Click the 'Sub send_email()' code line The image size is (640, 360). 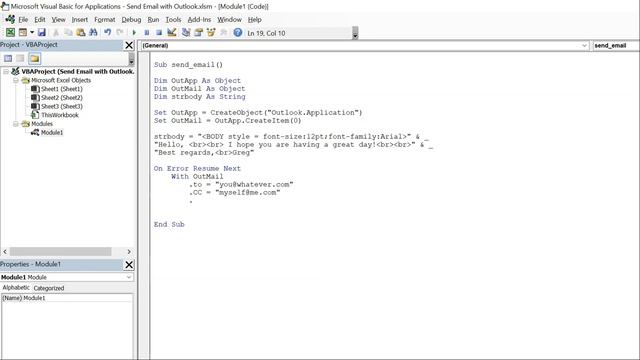click(x=188, y=64)
